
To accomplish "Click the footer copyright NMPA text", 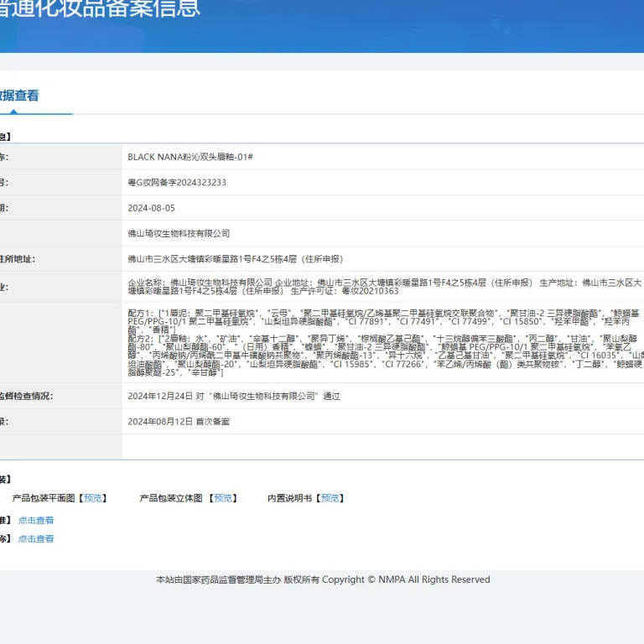I will 323,580.
